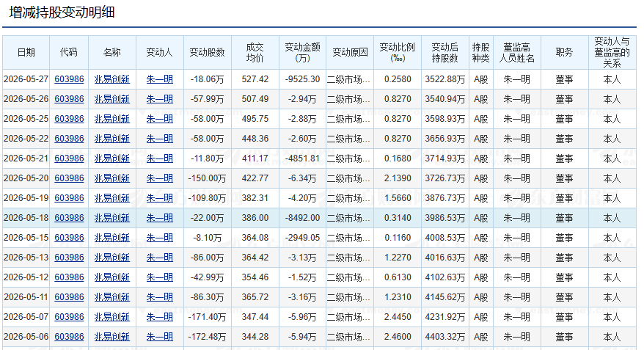Open 兆易创新 link in the 2026-05-25 row

[x=112, y=119]
